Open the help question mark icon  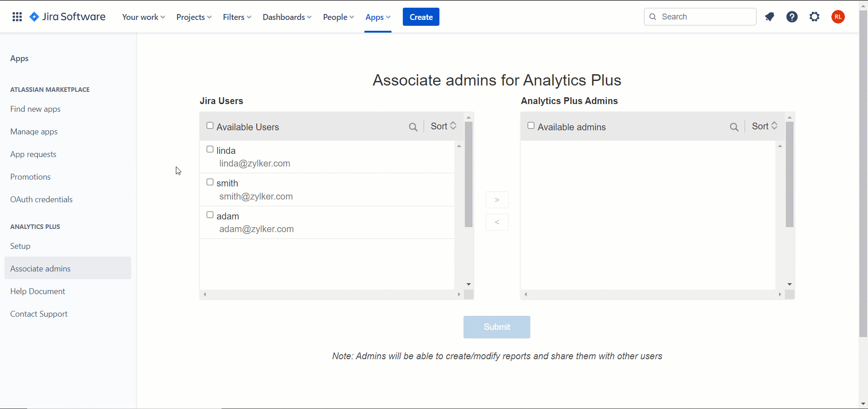click(x=792, y=17)
